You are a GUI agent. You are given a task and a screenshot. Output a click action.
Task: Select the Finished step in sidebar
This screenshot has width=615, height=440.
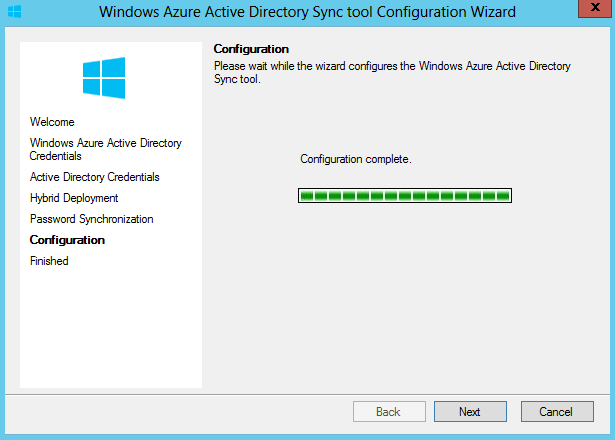point(49,261)
